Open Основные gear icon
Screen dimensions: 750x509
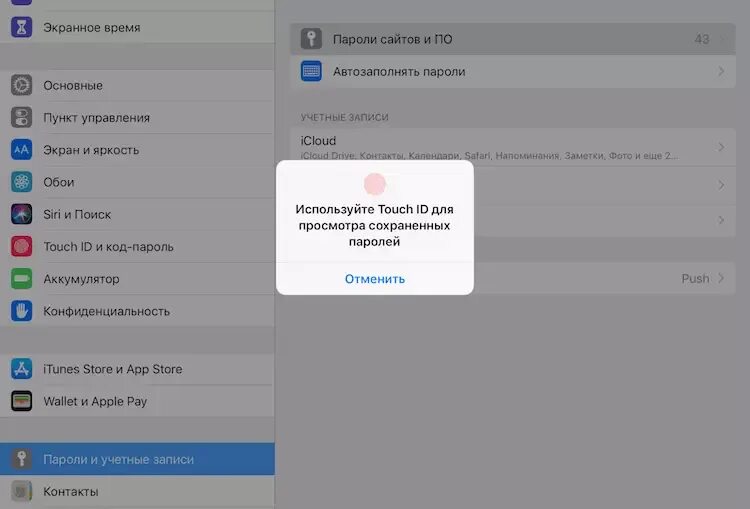[22, 85]
